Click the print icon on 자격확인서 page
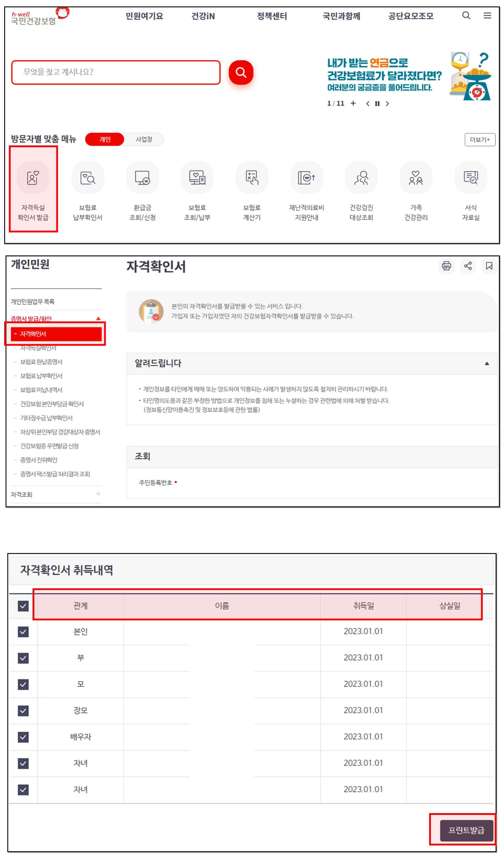Image resolution: width=504 pixels, height=857 pixels. 447,267
